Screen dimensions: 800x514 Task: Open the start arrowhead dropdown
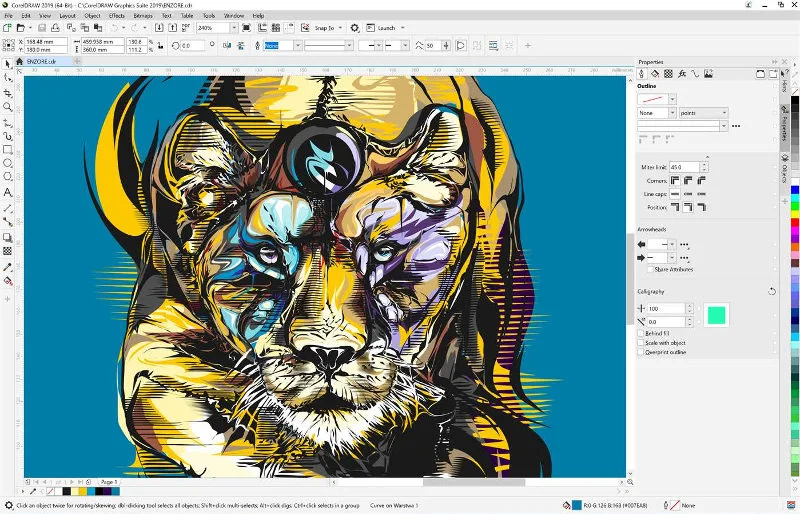[x=672, y=244]
